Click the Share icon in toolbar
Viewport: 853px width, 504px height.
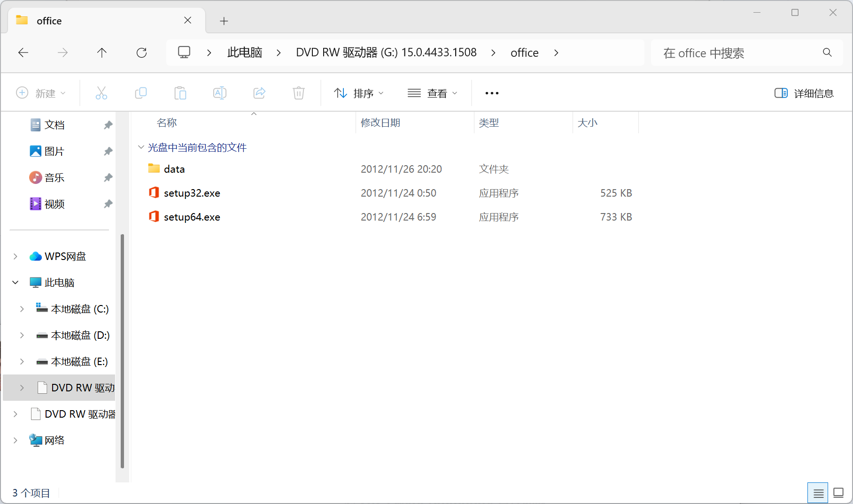[259, 93]
